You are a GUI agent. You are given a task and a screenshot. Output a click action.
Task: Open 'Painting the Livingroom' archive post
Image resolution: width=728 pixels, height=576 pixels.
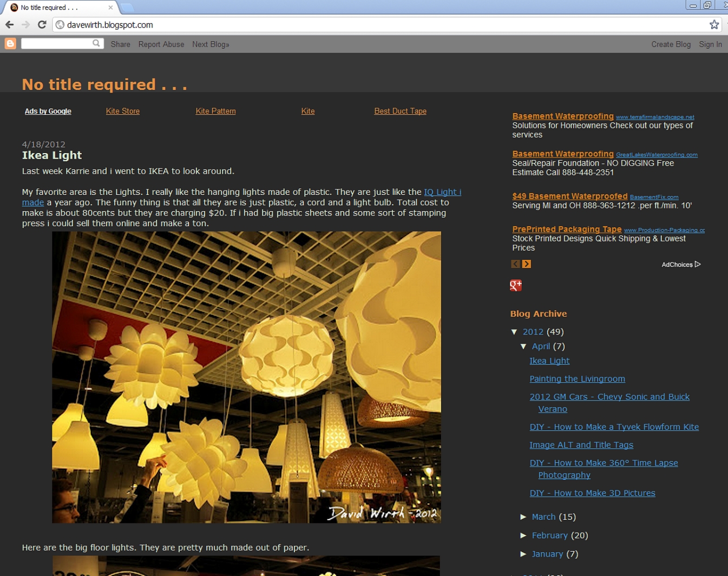point(577,379)
